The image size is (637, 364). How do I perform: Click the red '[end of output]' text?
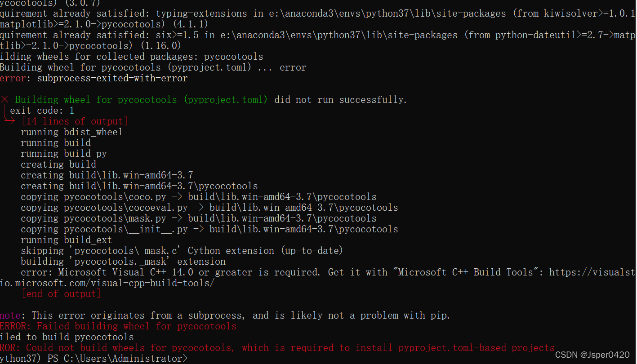click(x=61, y=294)
